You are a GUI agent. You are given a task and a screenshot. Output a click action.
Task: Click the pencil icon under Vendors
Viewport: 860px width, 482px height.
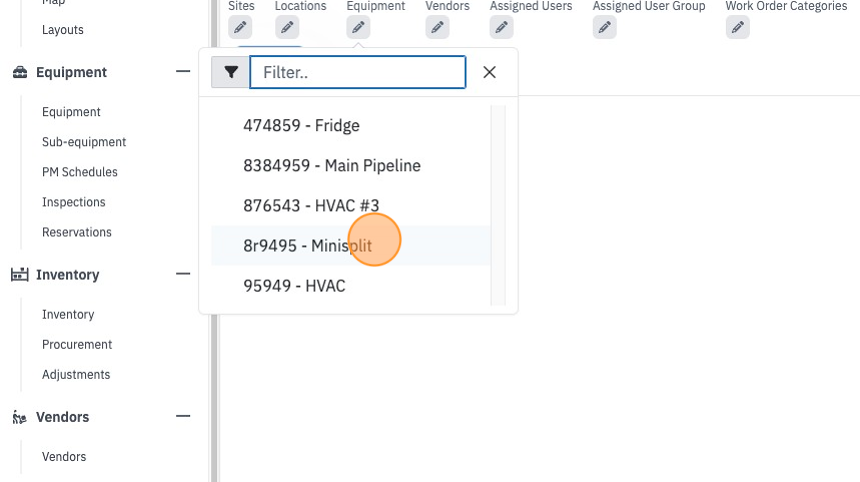click(437, 27)
